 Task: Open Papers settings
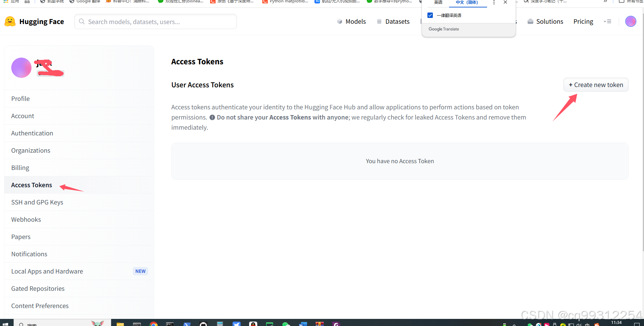(79, 237)
